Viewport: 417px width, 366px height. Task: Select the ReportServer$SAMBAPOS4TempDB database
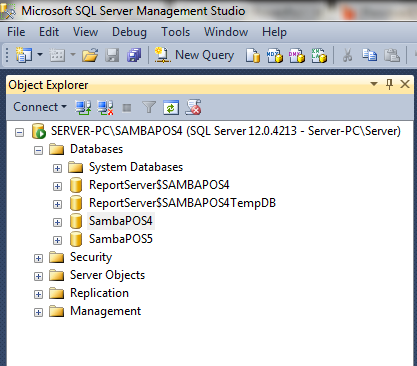[182, 203]
